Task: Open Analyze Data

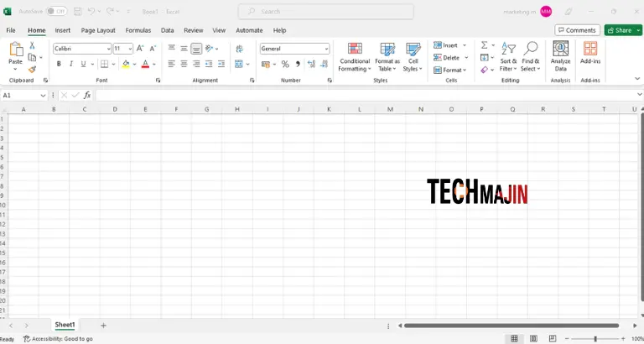Action: 561,57
